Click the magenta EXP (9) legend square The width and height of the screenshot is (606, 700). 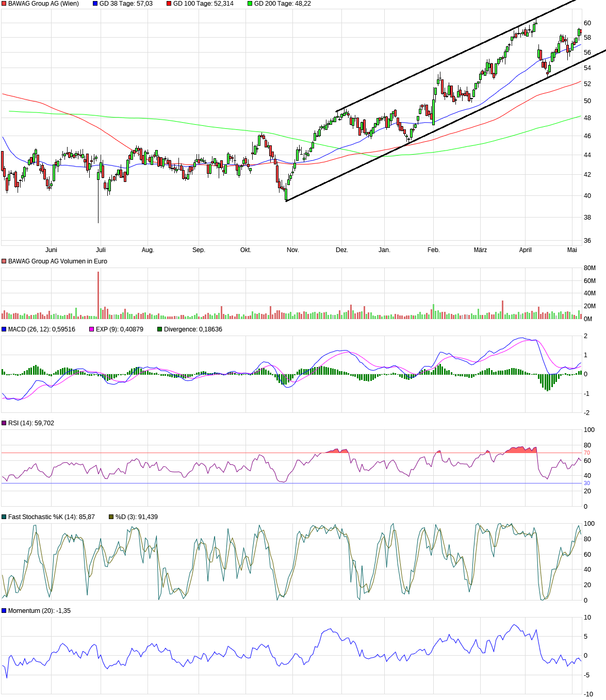[x=92, y=329]
